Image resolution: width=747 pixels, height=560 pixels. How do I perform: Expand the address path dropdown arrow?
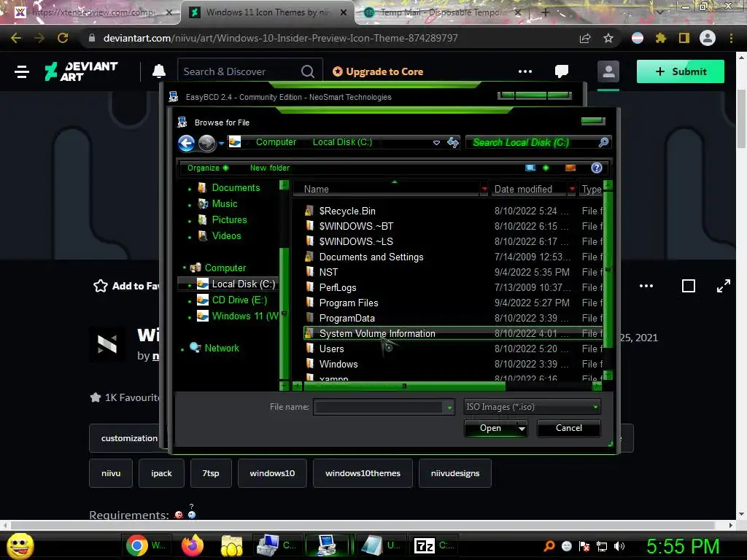click(x=436, y=142)
